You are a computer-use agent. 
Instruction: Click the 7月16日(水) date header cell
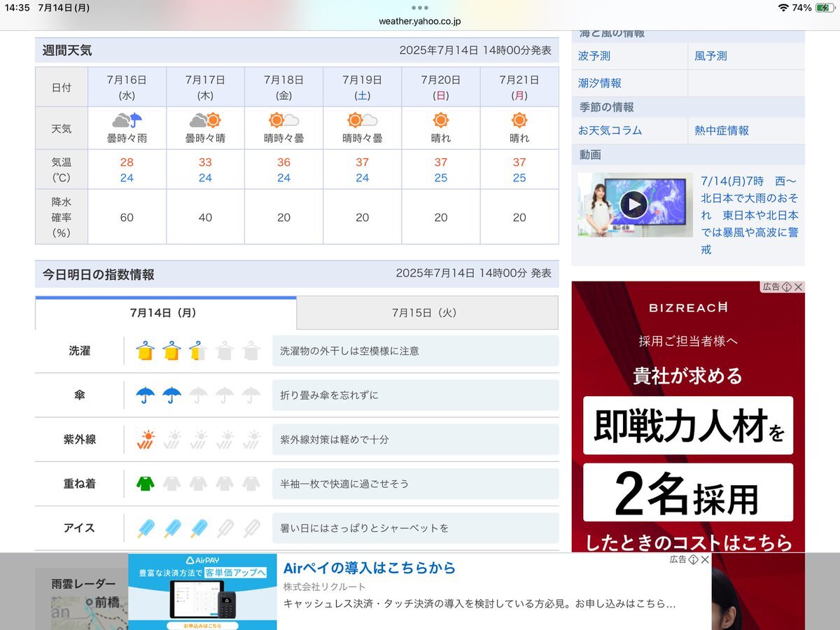127,87
